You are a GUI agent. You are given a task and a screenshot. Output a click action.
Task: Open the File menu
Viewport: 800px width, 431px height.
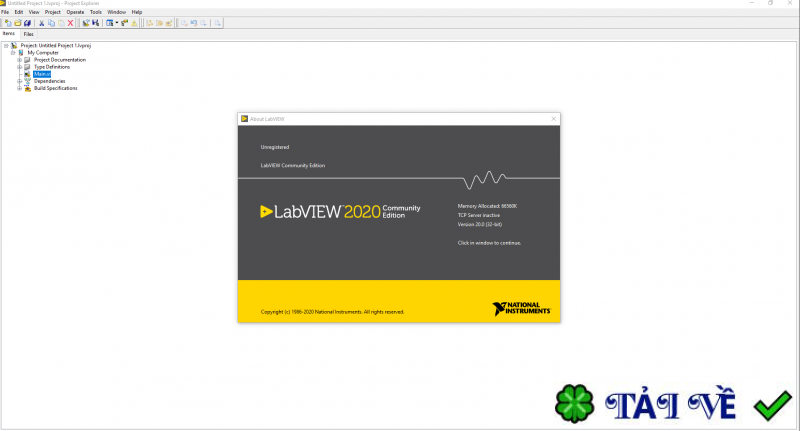point(5,12)
